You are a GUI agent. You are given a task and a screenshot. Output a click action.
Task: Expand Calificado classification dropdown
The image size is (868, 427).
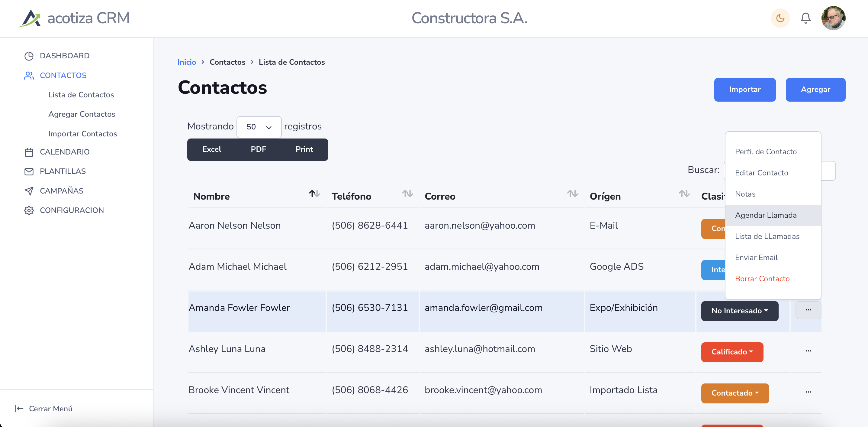(x=732, y=352)
